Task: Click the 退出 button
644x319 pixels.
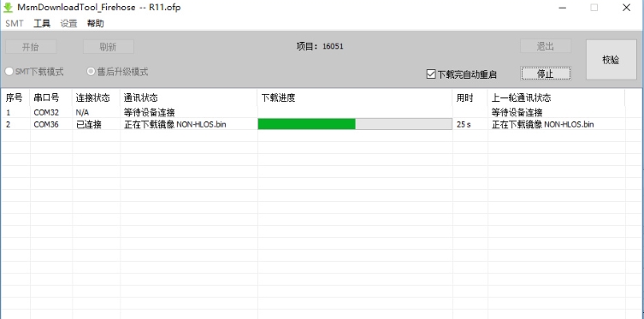Action: [546, 46]
